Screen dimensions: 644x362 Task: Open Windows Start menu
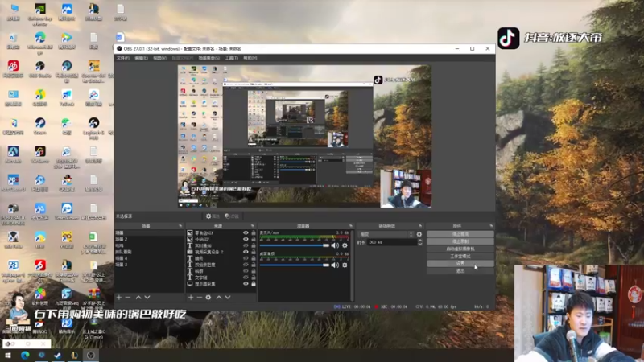pyautogui.click(x=8, y=356)
